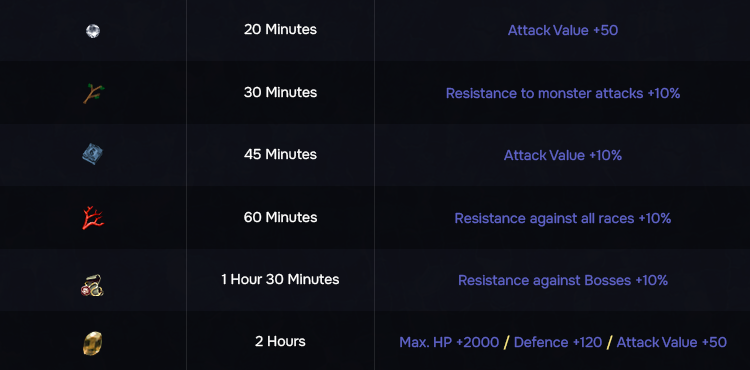The image size is (750, 370).
Task: Click the white pearl item icon
Action: point(93,31)
